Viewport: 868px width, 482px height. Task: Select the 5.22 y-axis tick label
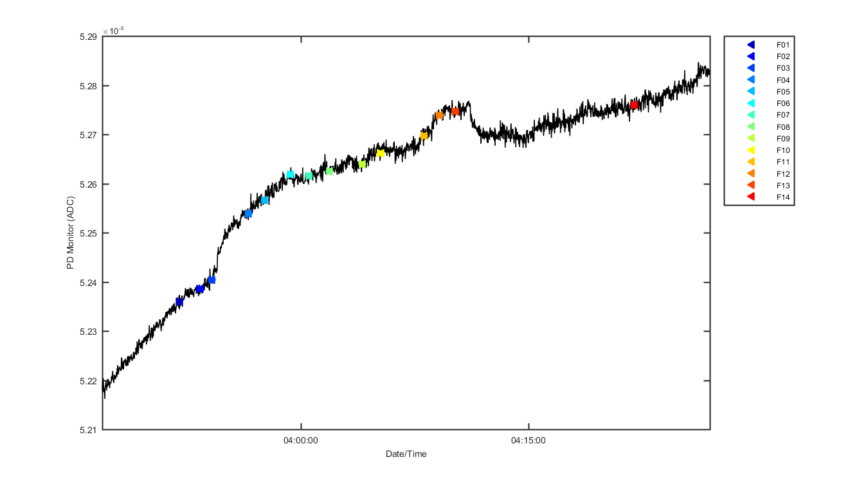[x=88, y=381]
